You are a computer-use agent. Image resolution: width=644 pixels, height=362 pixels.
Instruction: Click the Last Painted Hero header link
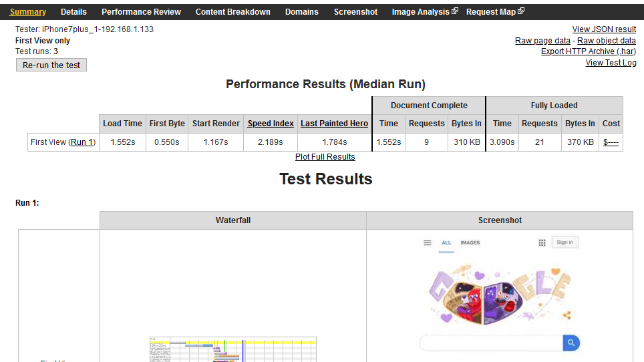[x=334, y=124]
